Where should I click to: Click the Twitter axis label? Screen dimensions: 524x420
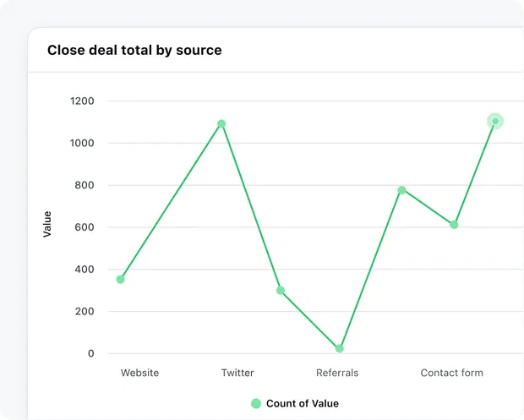tap(237, 373)
